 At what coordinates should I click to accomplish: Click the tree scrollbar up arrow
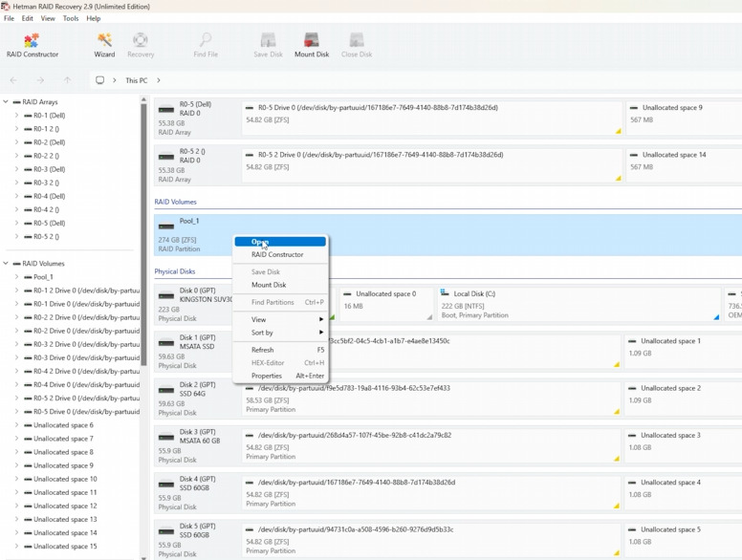(143, 99)
